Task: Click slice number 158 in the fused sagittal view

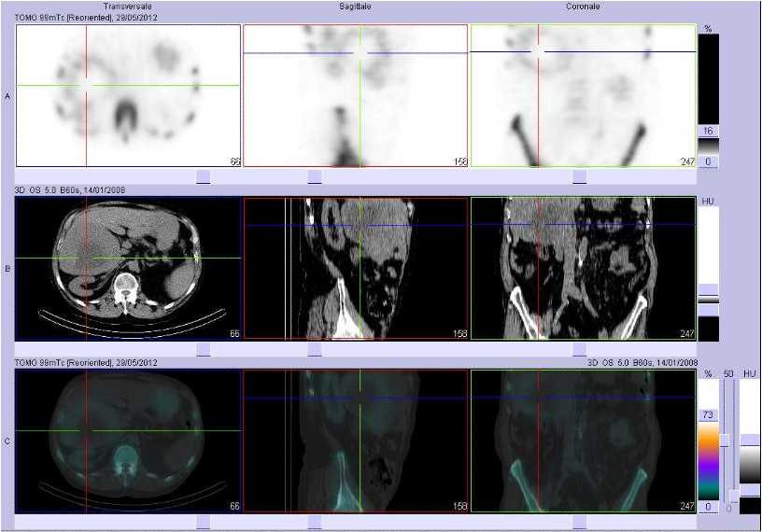Action: (x=459, y=506)
